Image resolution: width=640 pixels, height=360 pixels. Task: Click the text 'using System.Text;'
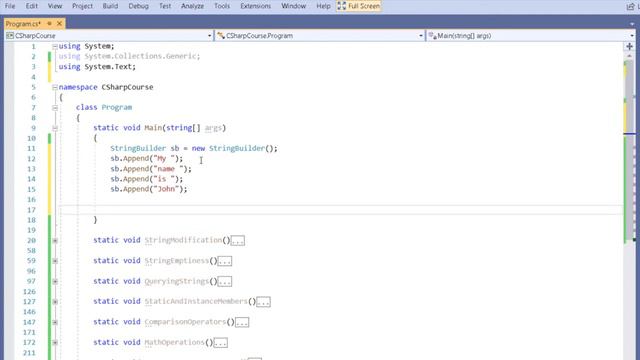tap(97, 67)
